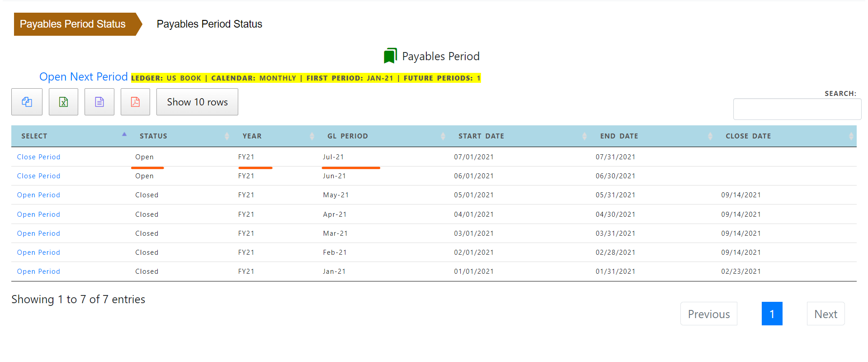868x362 pixels.
Task: Click end date 02/28/2021 cell
Action: pos(615,252)
